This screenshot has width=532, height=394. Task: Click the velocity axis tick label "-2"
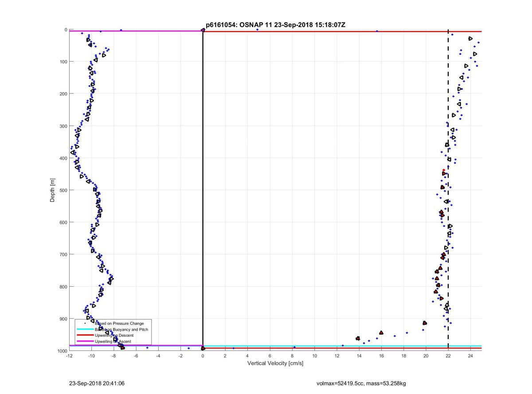[180, 355]
